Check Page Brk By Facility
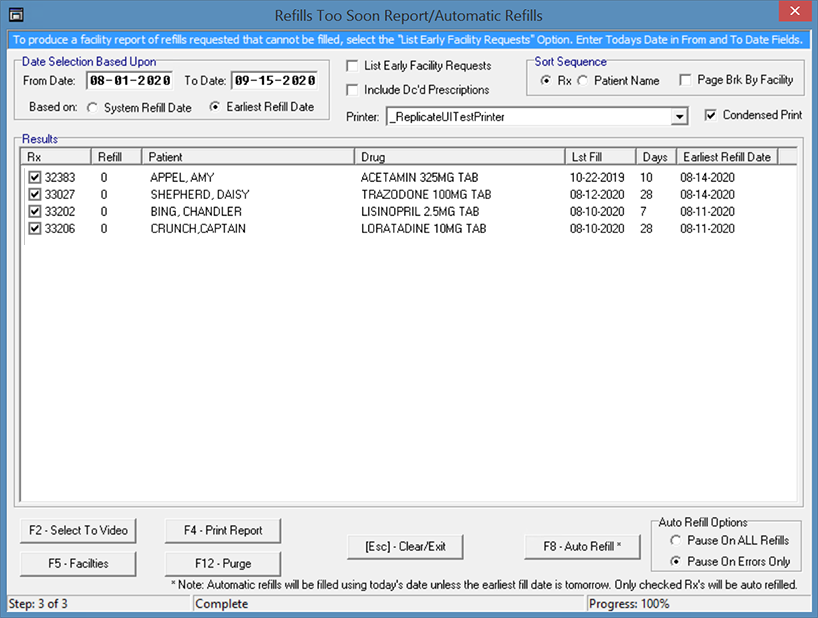 (685, 80)
